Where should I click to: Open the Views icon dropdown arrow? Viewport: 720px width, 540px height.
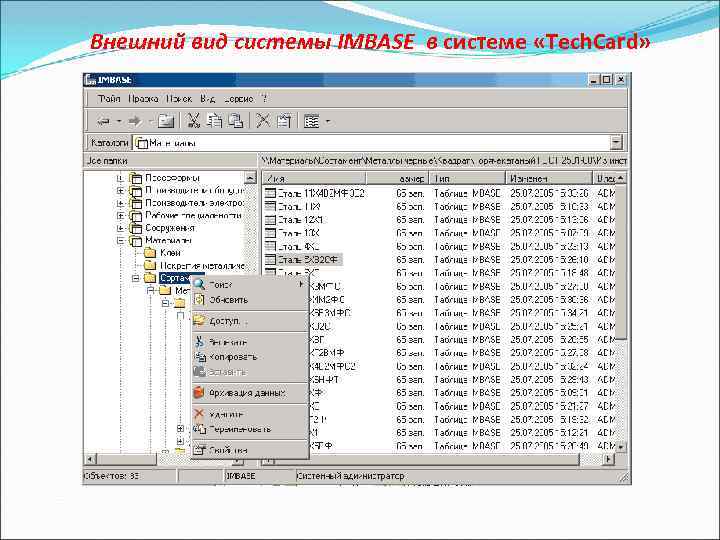pyautogui.click(x=328, y=122)
